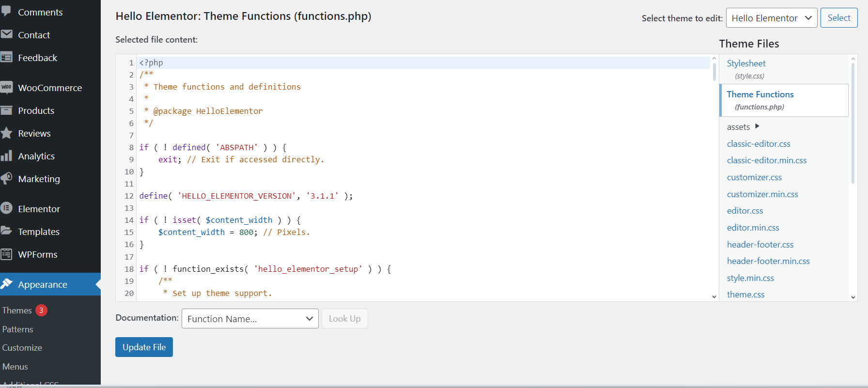868x388 pixels.
Task: Click the WooCommerce woo icon
Action: pyautogui.click(x=6, y=87)
